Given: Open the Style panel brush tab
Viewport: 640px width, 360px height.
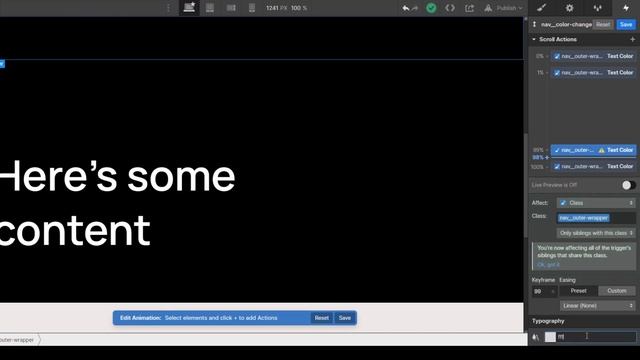Looking at the screenshot, I should 542,8.
